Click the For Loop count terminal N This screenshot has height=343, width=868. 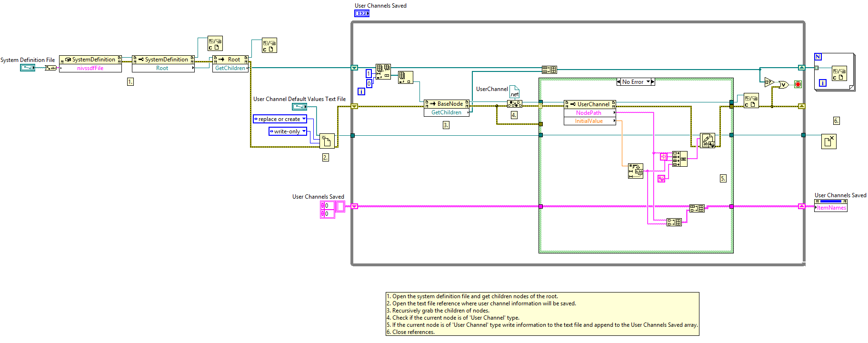tap(818, 57)
